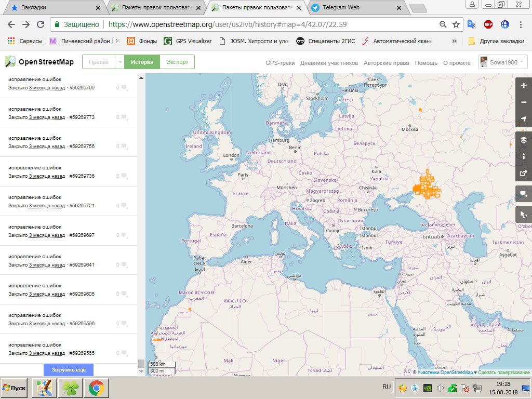Open Chrome's three-dot menu
Screen dimensions: 532x399
521,24
